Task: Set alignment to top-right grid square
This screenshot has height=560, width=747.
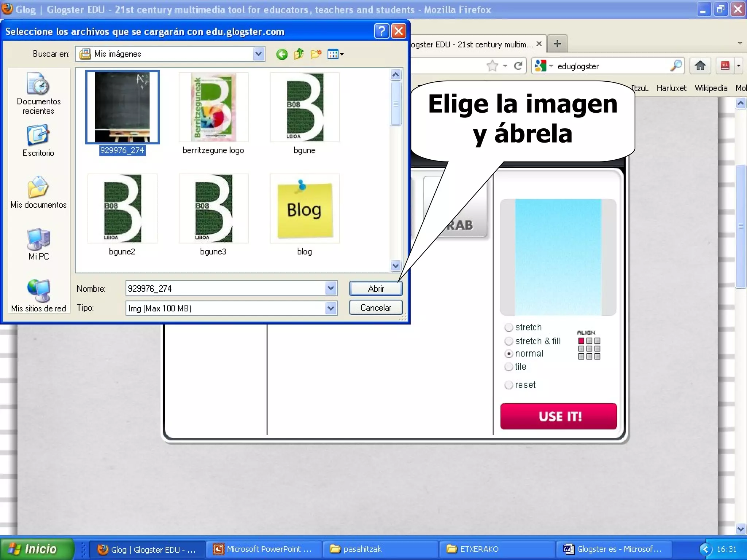Action: (597, 341)
